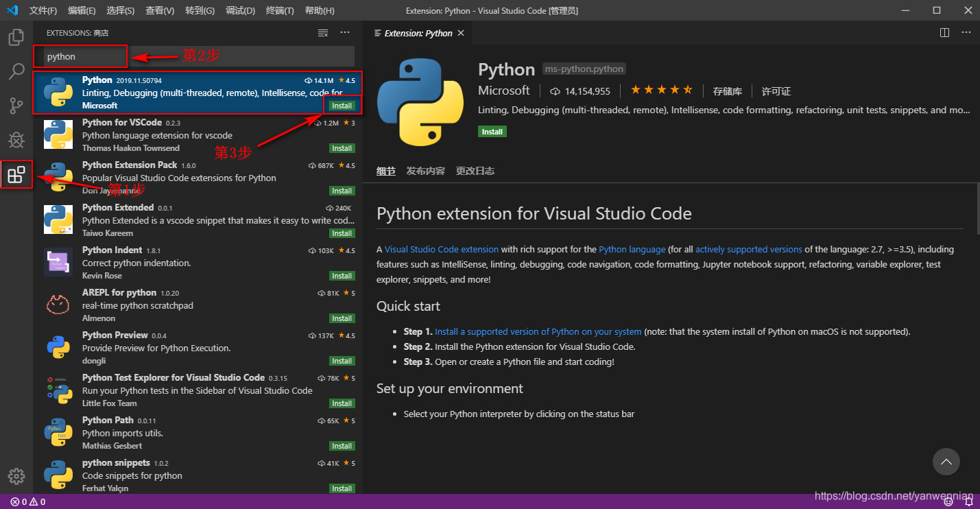The image size is (980, 509).
Task: Install Python Test Explorer extension
Action: tap(342, 403)
